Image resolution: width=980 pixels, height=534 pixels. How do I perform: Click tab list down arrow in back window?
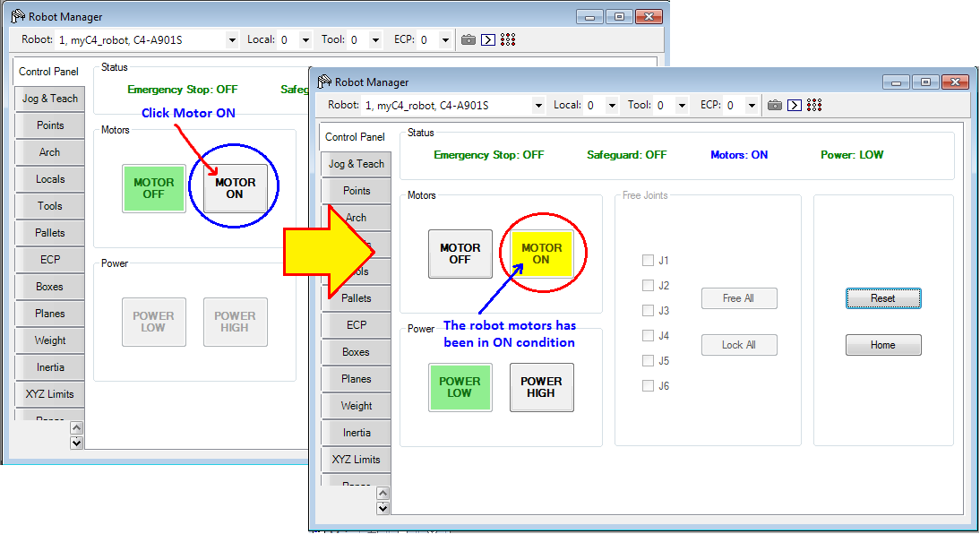76,443
